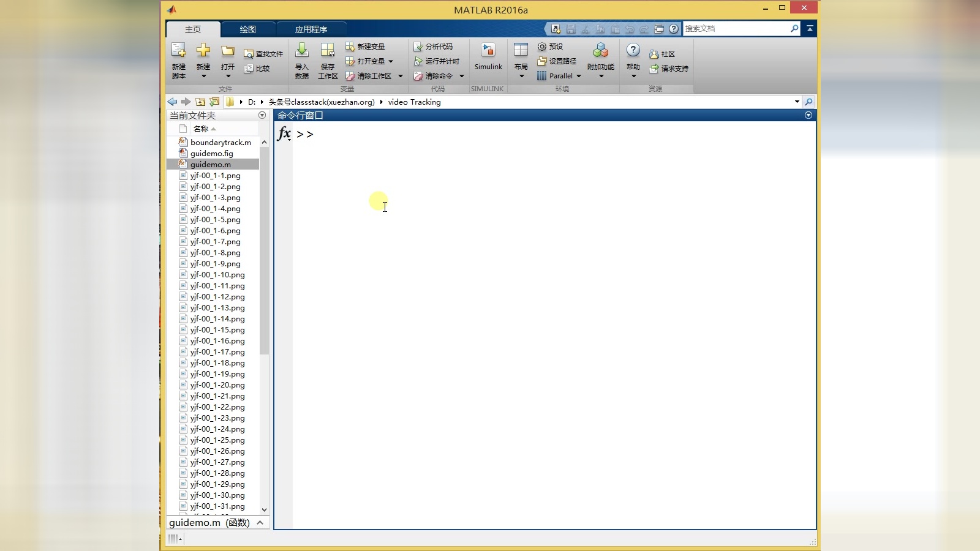Expand the 附加功能 dropdown arrow
Image resolution: width=980 pixels, height=551 pixels.
pos(601,77)
